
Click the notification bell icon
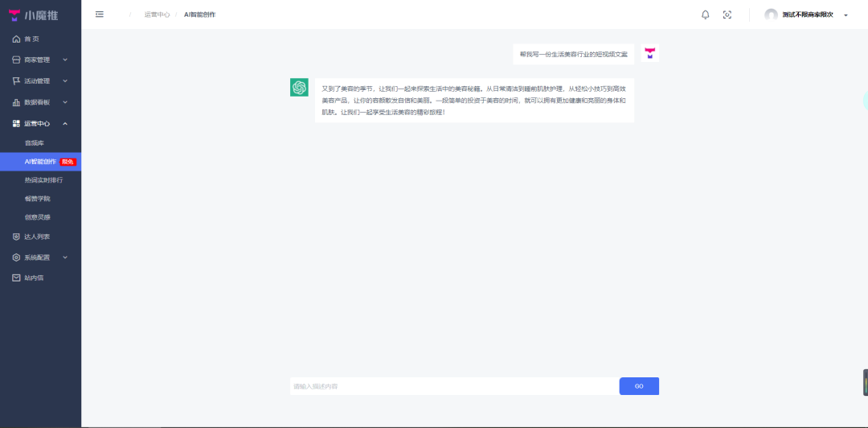(x=706, y=14)
